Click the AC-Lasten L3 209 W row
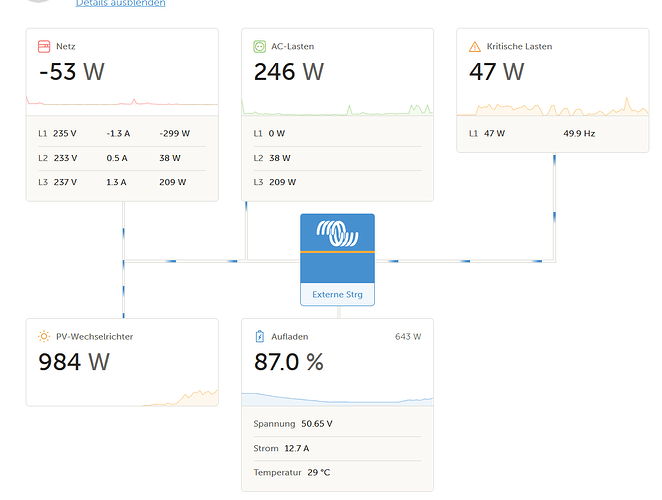662x500 pixels. coord(337,182)
